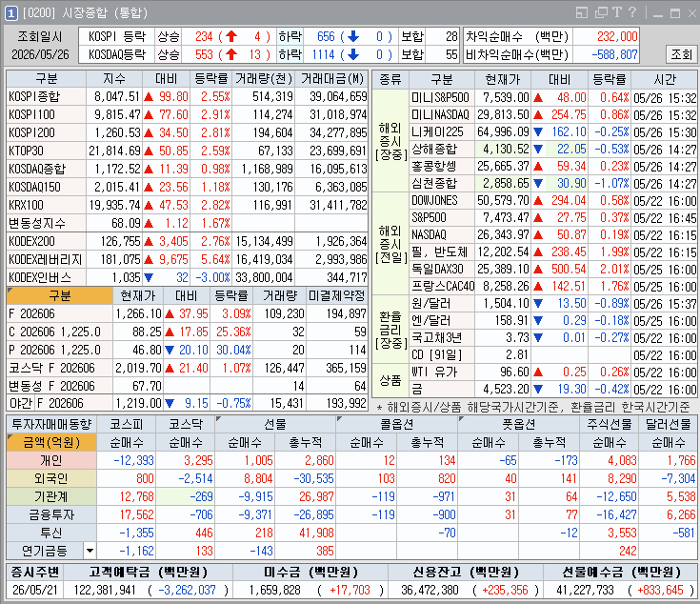The width and height of the screenshot is (700, 604).
Task: Click the 달러선물 column header
Action: pyautogui.click(x=668, y=424)
